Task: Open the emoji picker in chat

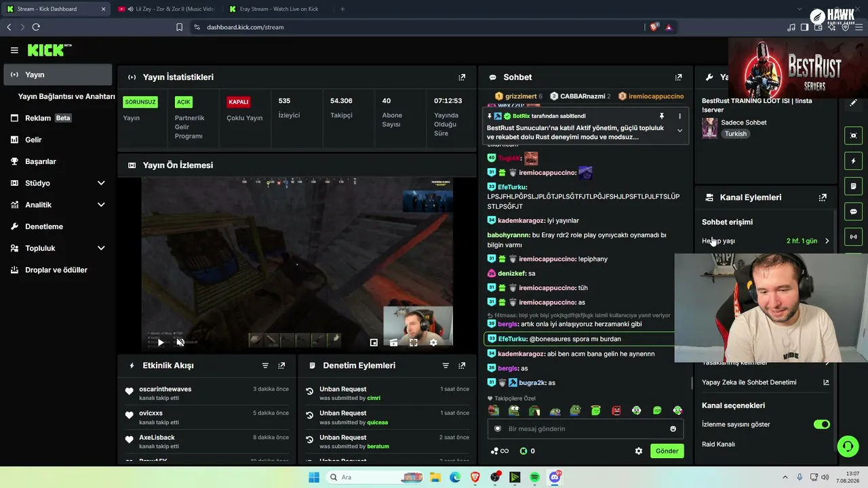Action: pyautogui.click(x=673, y=428)
